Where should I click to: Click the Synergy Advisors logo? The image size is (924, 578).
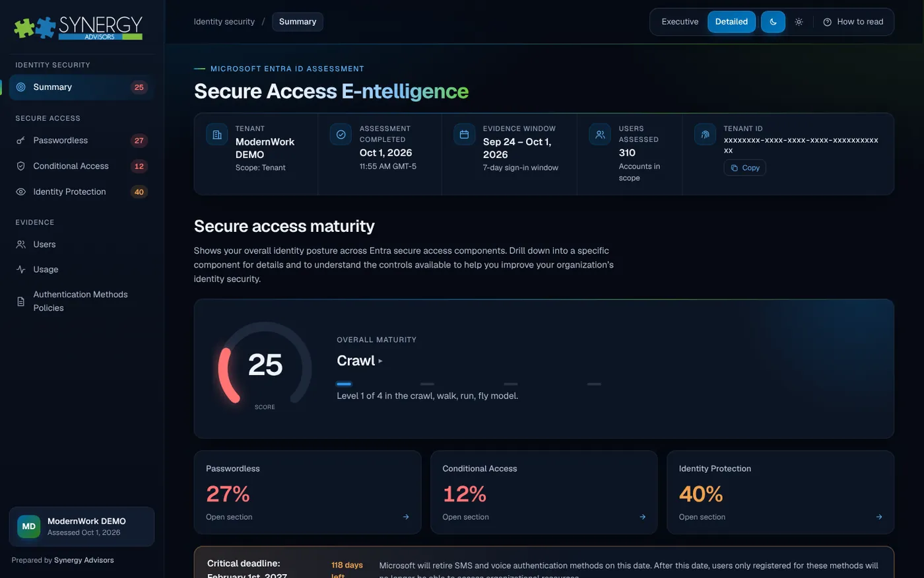(78, 27)
